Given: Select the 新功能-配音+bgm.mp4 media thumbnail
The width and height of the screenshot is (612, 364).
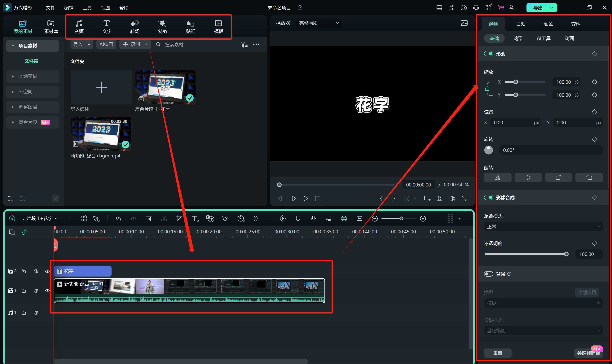Looking at the screenshot, I should tap(101, 134).
